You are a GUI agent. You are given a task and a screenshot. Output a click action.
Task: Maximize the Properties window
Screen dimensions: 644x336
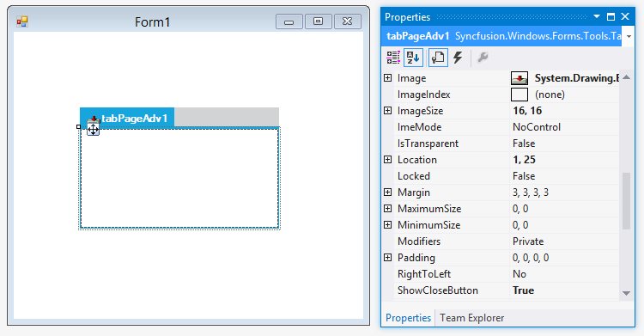coord(611,17)
